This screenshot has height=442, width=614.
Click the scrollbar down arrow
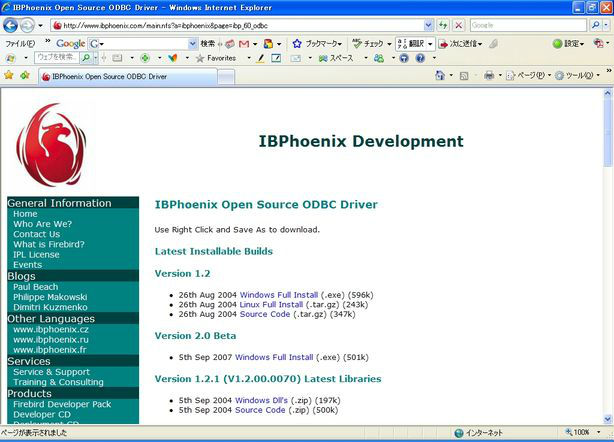(608, 419)
